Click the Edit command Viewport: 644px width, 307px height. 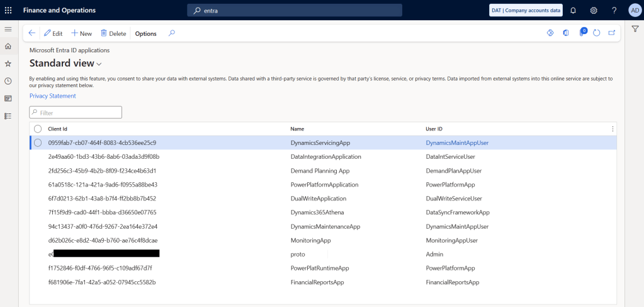53,33
